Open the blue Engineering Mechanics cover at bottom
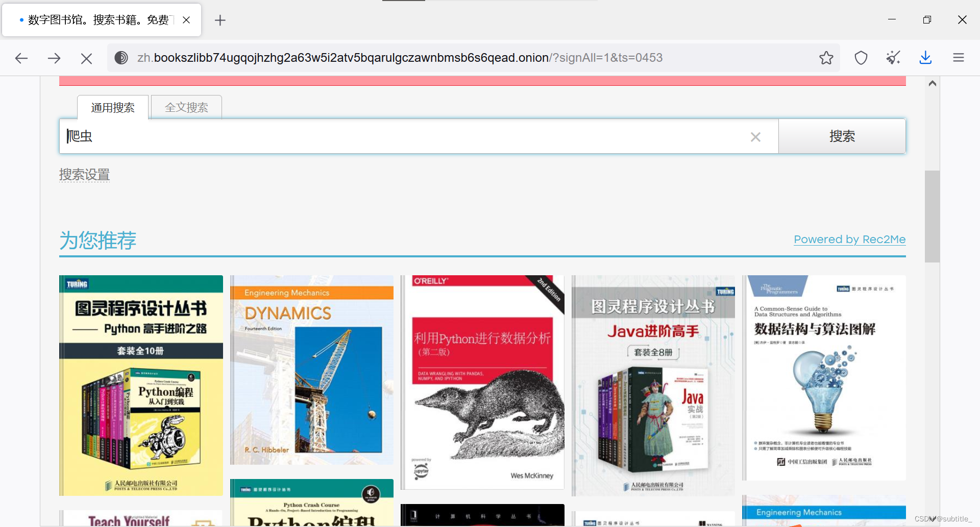This screenshot has height=527, width=980. (824, 511)
